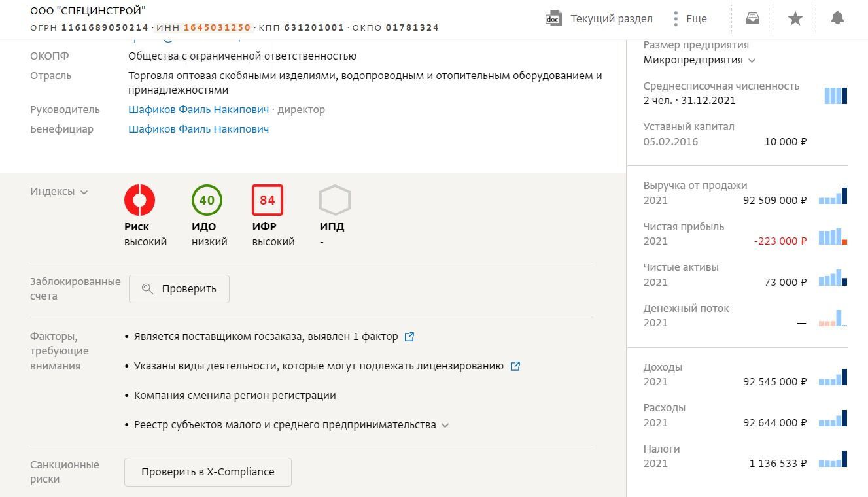This screenshot has width=868, height=497.
Task: Click the highlighted ИНН 1645031250
Action: 217,27
